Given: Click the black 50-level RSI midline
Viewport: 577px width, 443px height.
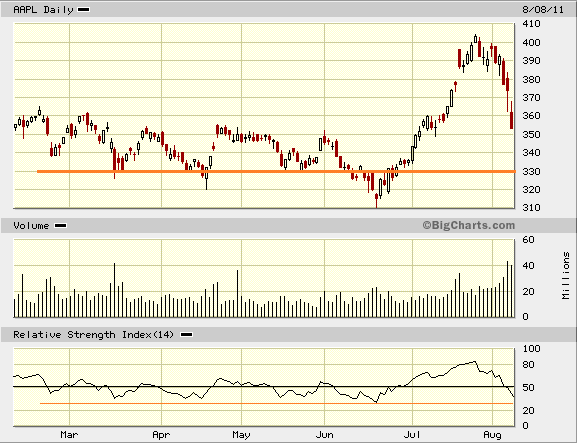Looking at the screenshot, I should [x=263, y=387].
